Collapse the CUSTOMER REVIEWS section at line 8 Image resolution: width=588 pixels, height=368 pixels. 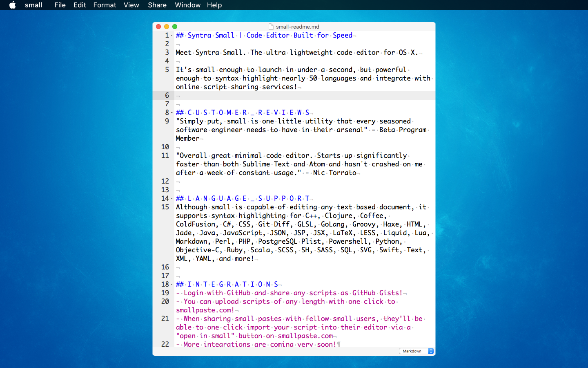click(172, 113)
